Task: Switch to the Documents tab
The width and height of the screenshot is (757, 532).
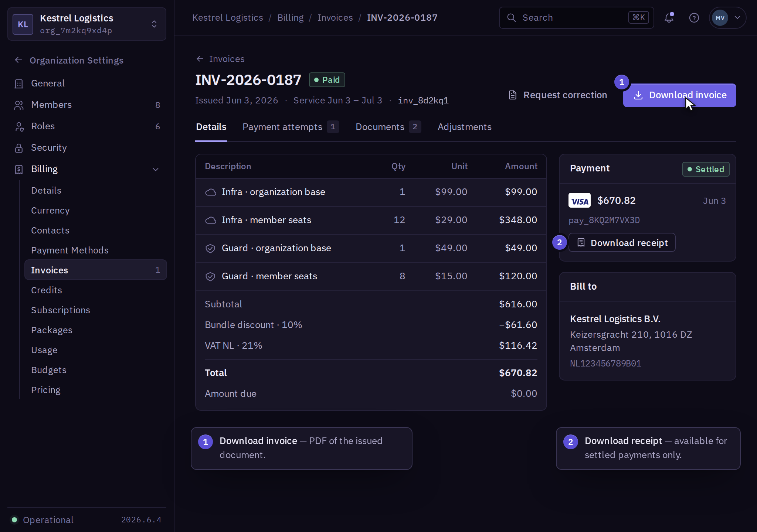Action: (388, 127)
